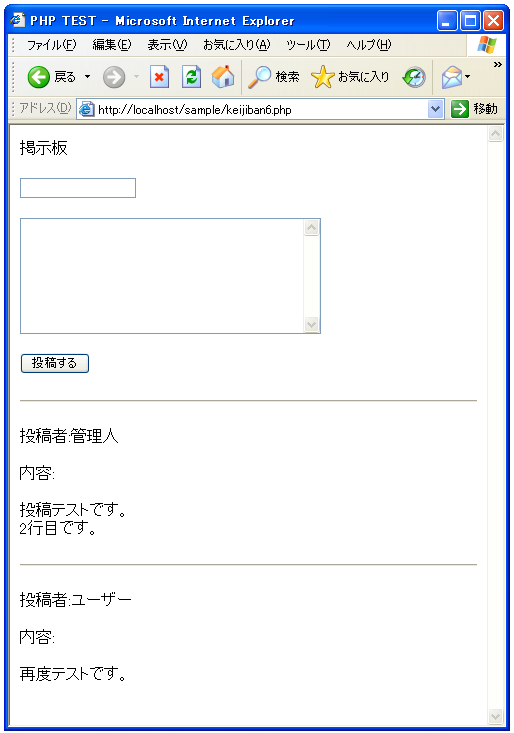Screen dimensions: 514x733
Task: Click the name text input field
Action: [78, 188]
